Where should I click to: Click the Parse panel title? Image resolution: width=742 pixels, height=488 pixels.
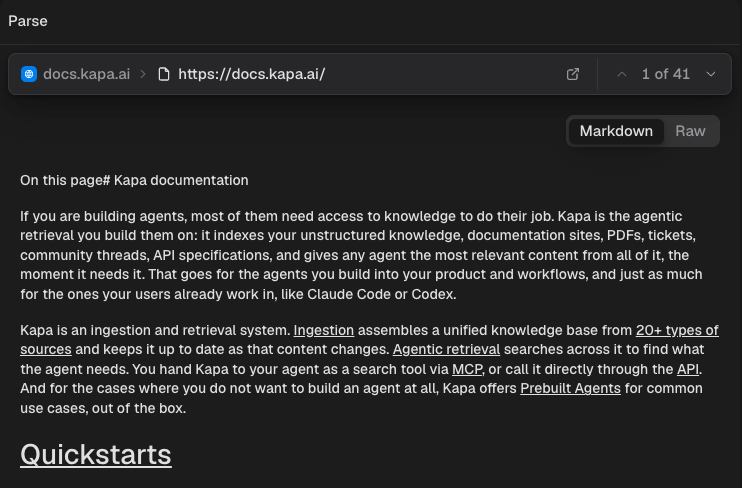[x=27, y=21]
